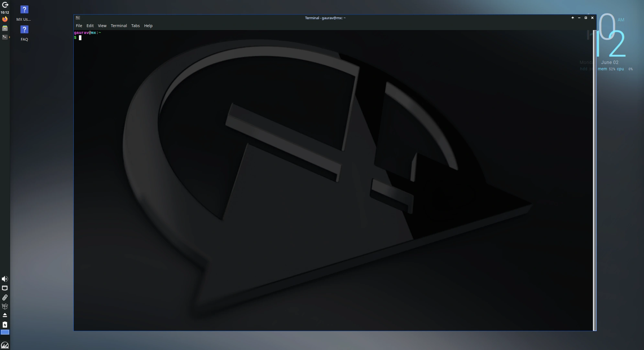
Task: Log out using the panel logout icon
Action: click(5, 5)
